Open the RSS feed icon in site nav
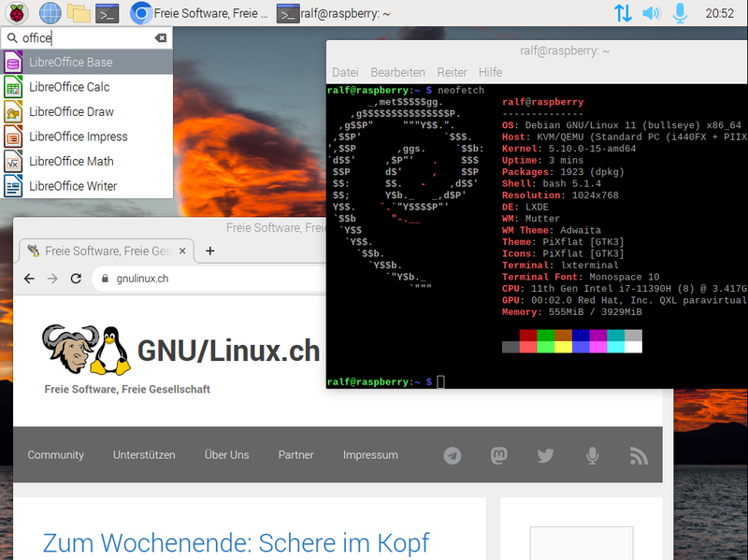The image size is (748, 560). [639, 456]
